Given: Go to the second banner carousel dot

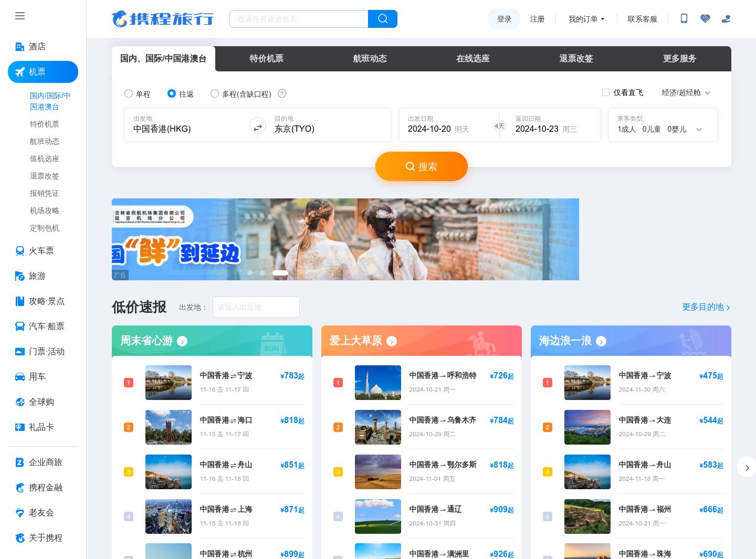Looking at the screenshot, I should pos(262,273).
